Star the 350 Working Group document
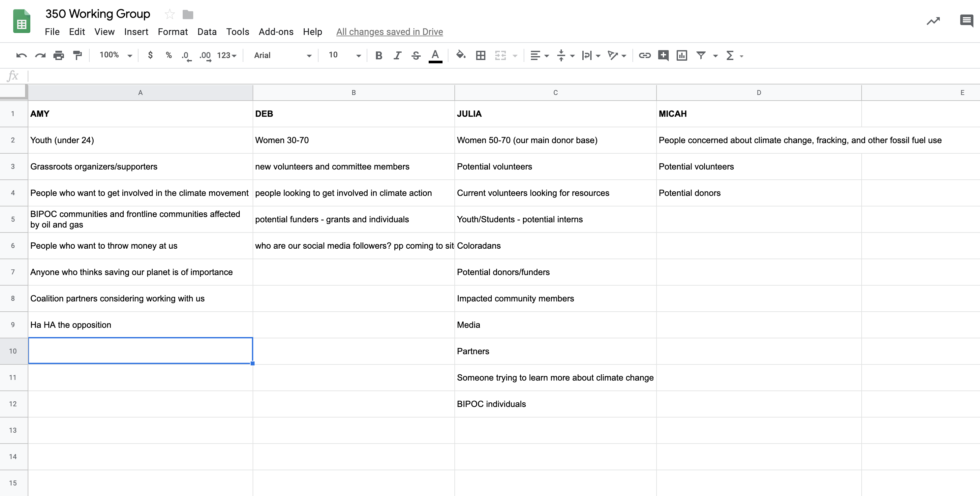The image size is (980, 496). 170,15
